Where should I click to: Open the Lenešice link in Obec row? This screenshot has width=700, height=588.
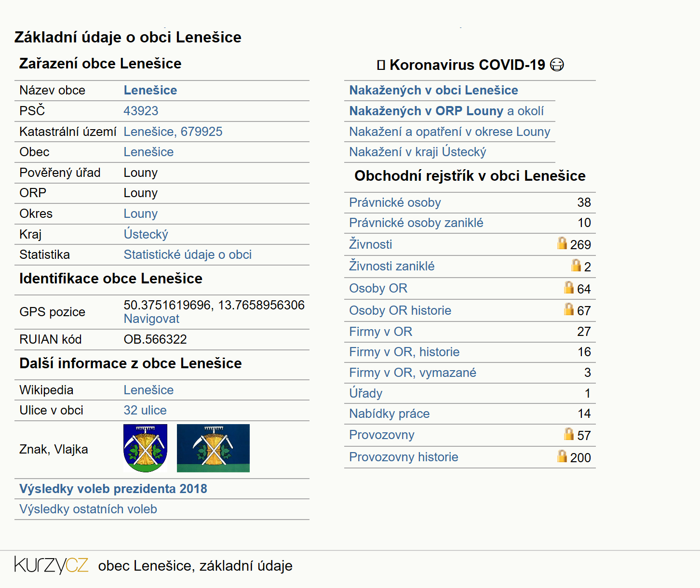(x=148, y=152)
